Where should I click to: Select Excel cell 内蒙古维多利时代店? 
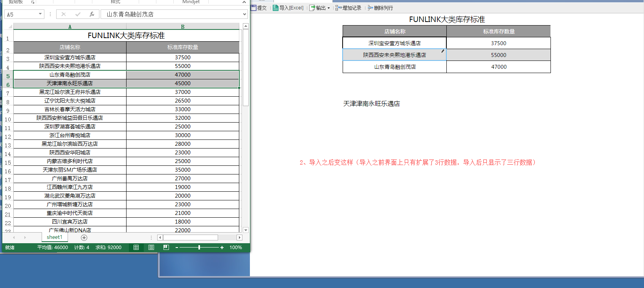pos(70,161)
